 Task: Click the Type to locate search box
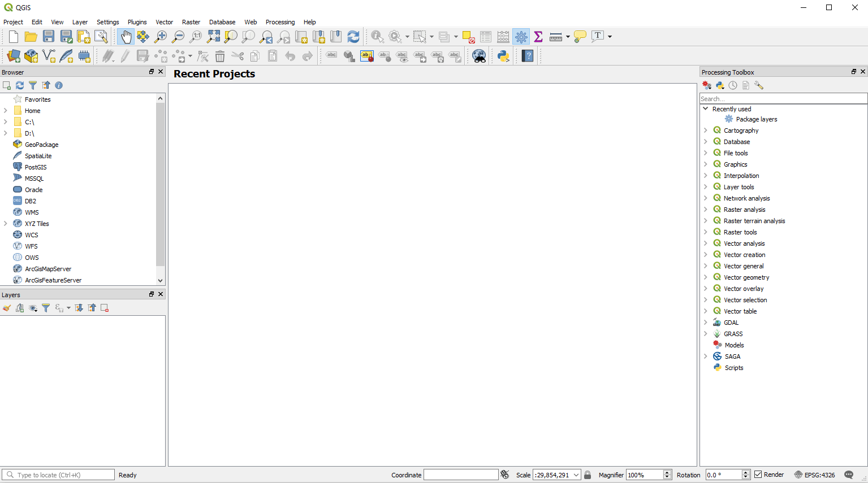(x=58, y=475)
